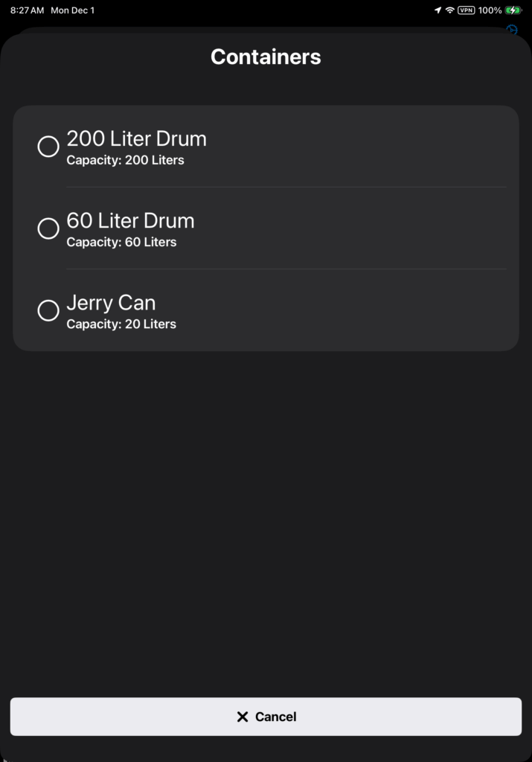Tap the Wi-Fi status icon
This screenshot has height=762, width=532.
tap(449, 10)
